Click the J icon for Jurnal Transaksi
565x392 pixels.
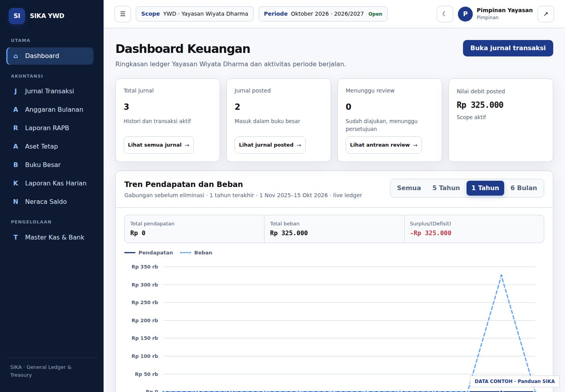(16, 91)
